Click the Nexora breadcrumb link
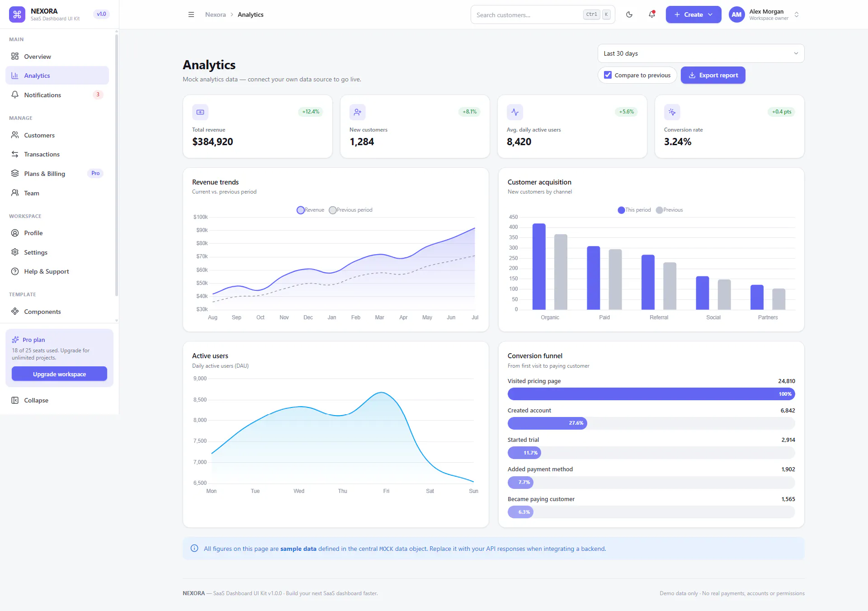 pyautogui.click(x=215, y=14)
